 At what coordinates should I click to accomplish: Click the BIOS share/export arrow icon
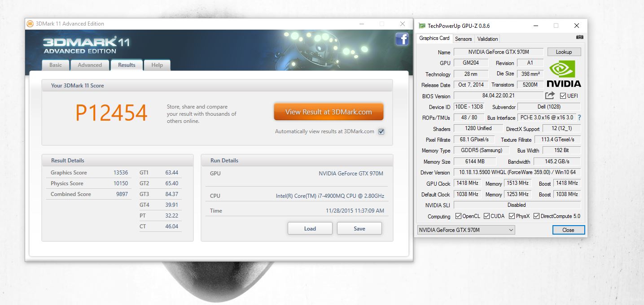coord(550,96)
